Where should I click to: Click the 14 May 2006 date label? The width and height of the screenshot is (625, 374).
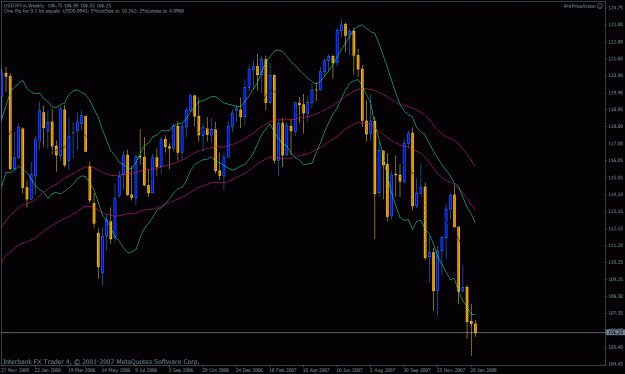[115, 370]
